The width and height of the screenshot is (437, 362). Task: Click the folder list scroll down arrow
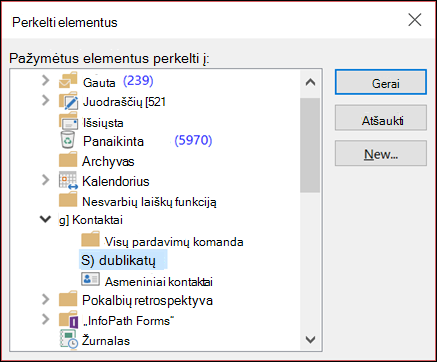pyautogui.click(x=310, y=339)
